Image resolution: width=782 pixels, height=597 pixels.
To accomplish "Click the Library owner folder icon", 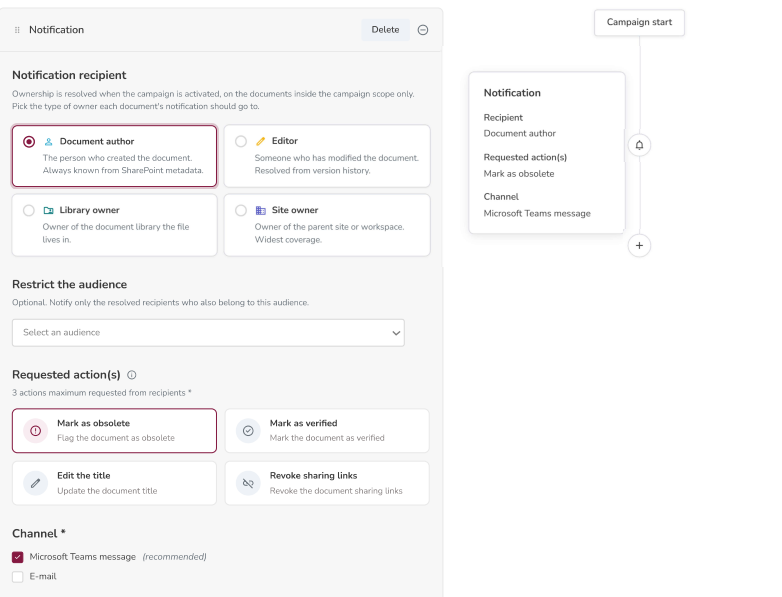I will 48,210.
